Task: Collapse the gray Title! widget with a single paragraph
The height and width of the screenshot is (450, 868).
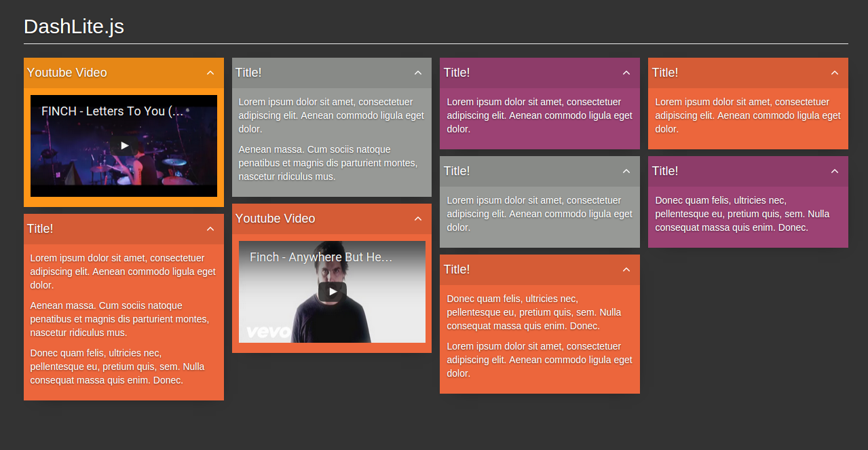Action: tap(626, 171)
